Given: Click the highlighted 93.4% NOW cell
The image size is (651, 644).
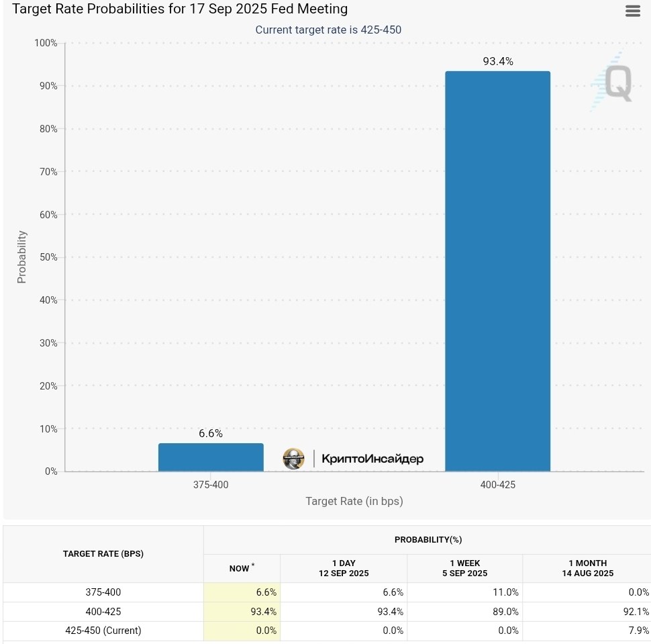Looking at the screenshot, I should click(x=242, y=612).
